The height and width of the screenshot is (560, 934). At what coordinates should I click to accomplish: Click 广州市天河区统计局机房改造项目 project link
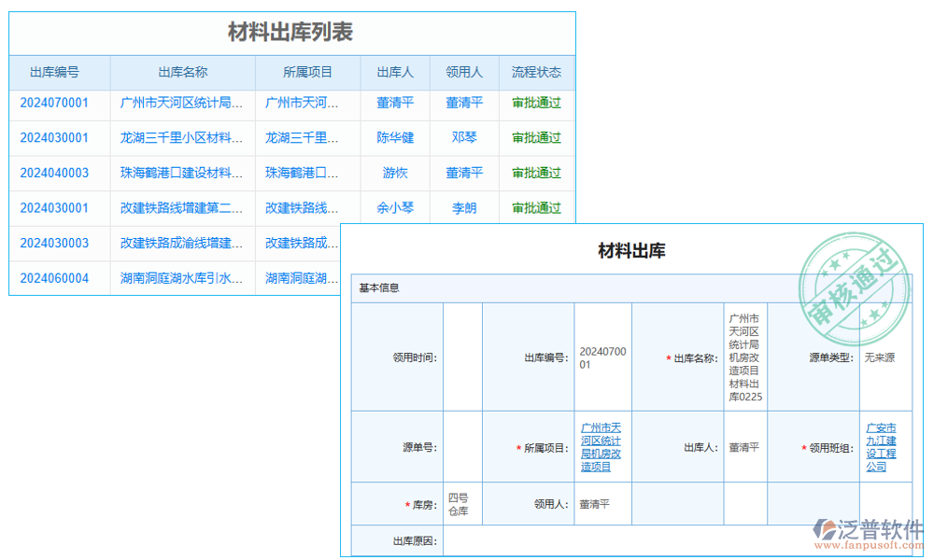pyautogui.click(x=604, y=446)
